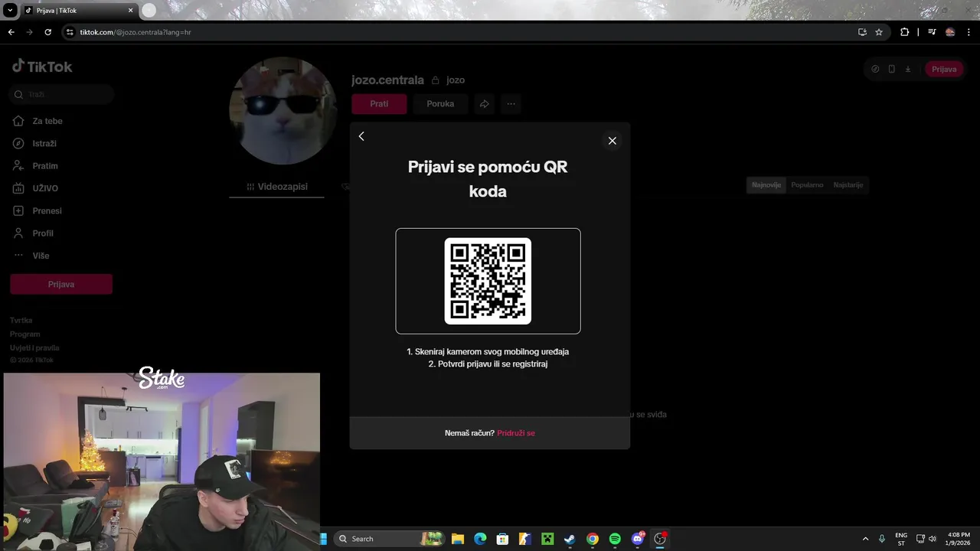Expand the tab search dropdown
Viewport: 980px width, 551px height.
click(x=10, y=11)
